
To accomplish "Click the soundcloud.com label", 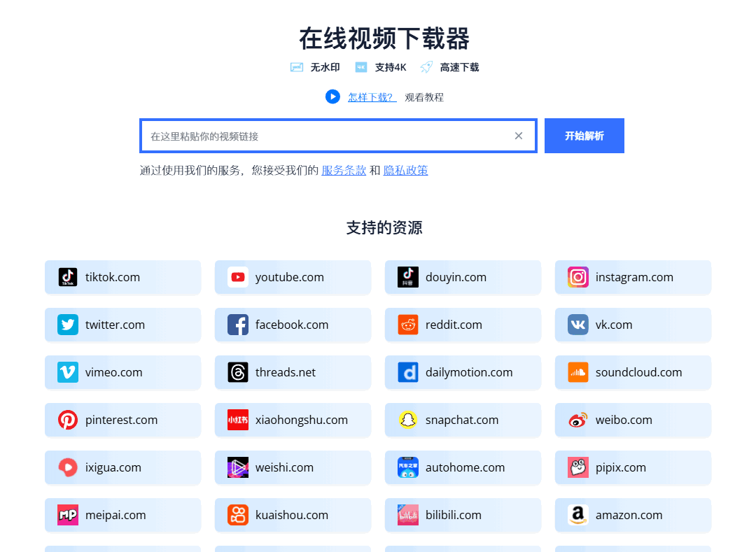I will point(639,372).
